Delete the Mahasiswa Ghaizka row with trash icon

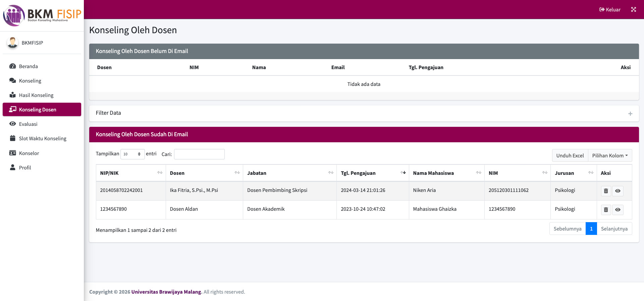606,210
